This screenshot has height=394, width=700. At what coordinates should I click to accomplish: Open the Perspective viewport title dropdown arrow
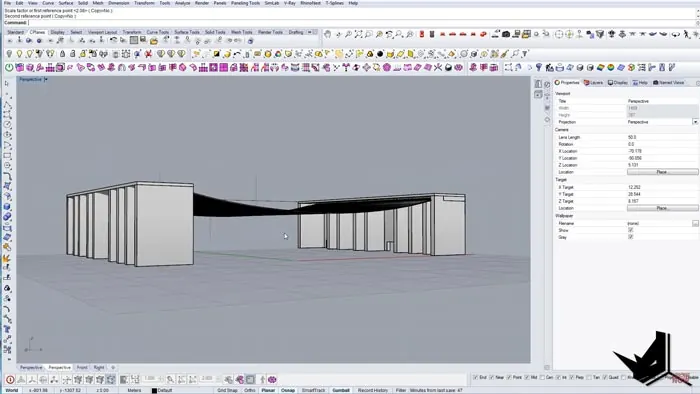tap(46, 79)
